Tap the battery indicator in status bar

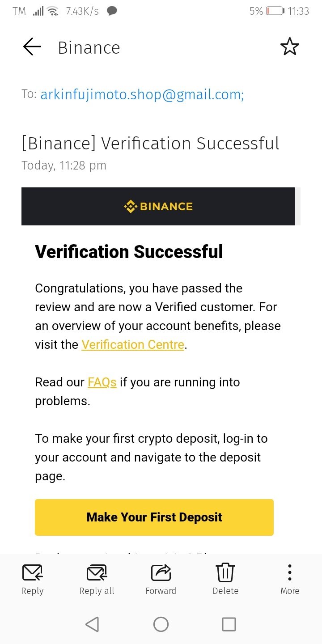pos(275,11)
